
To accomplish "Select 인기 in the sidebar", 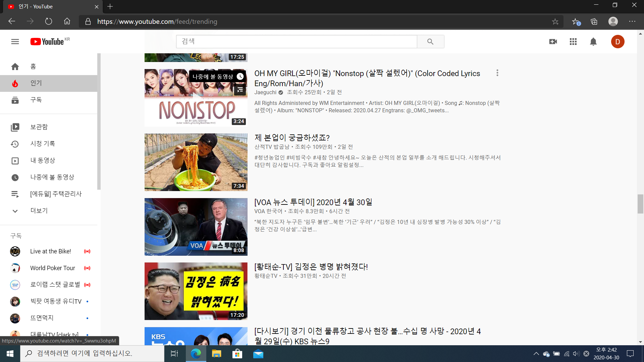I will pyautogui.click(x=49, y=83).
